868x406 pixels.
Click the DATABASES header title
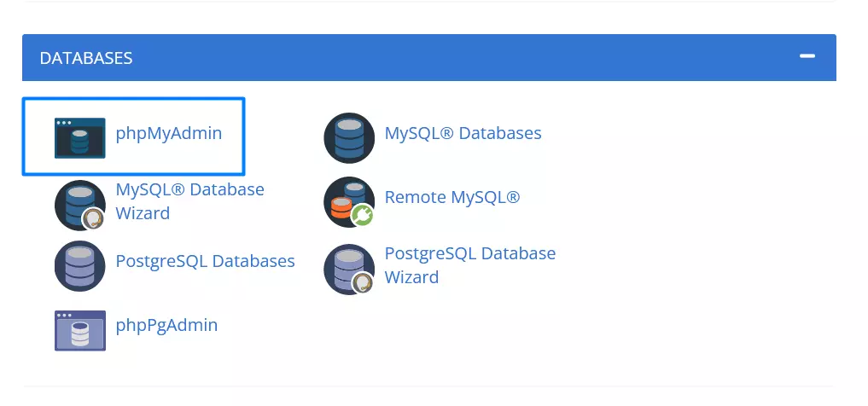click(86, 58)
